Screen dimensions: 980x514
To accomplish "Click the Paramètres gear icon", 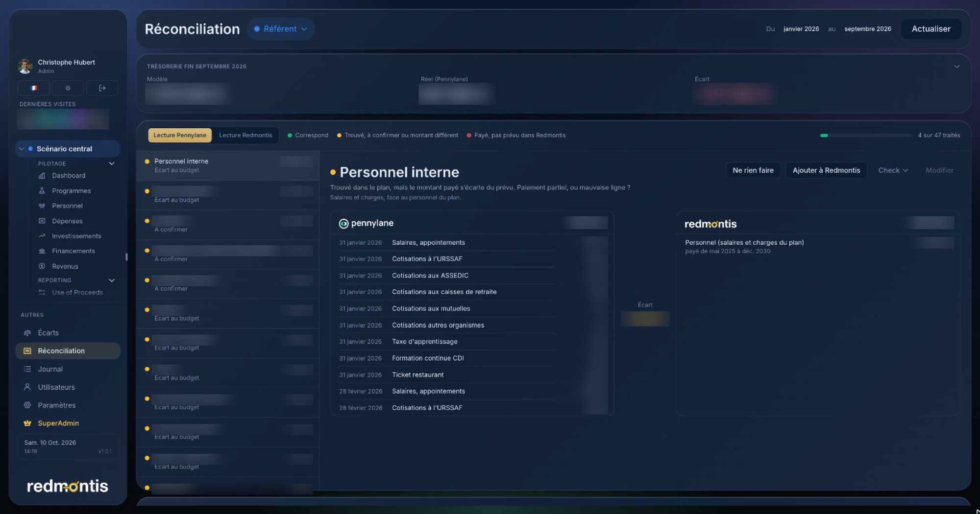I will click(27, 405).
